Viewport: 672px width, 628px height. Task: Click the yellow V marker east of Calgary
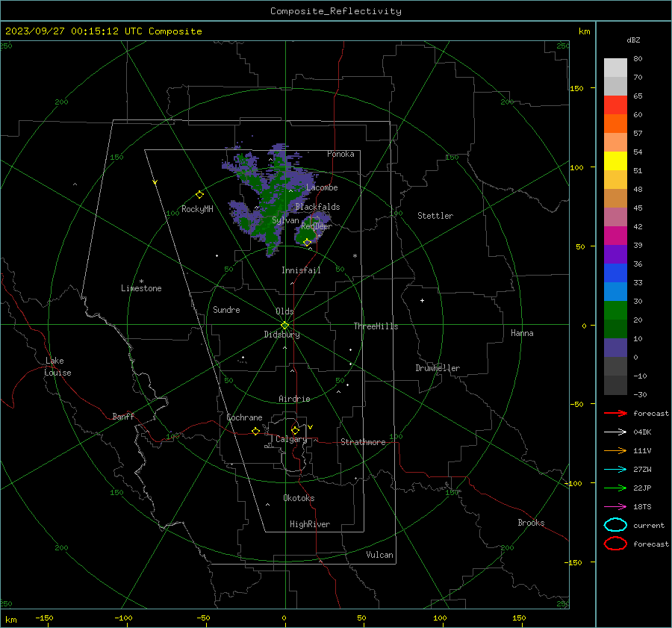point(311,427)
